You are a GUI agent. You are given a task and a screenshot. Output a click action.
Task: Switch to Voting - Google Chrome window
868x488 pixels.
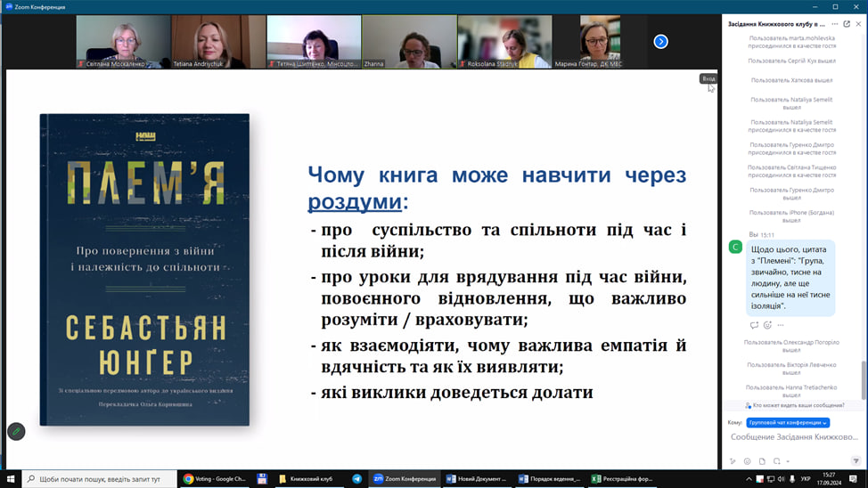coord(215,478)
